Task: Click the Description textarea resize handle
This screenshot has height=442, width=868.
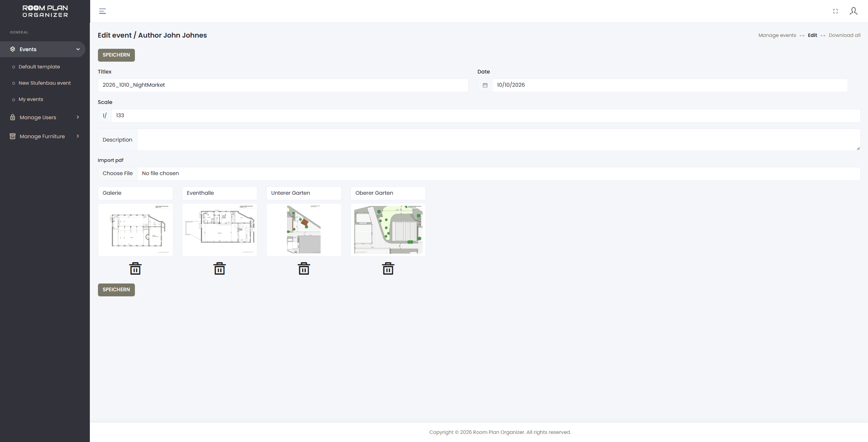Action: 858,148
